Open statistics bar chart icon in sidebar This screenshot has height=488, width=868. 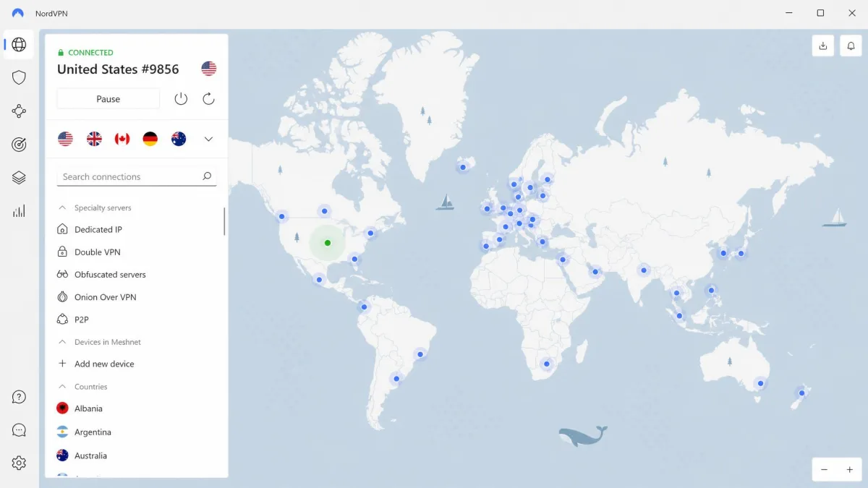coord(20,211)
